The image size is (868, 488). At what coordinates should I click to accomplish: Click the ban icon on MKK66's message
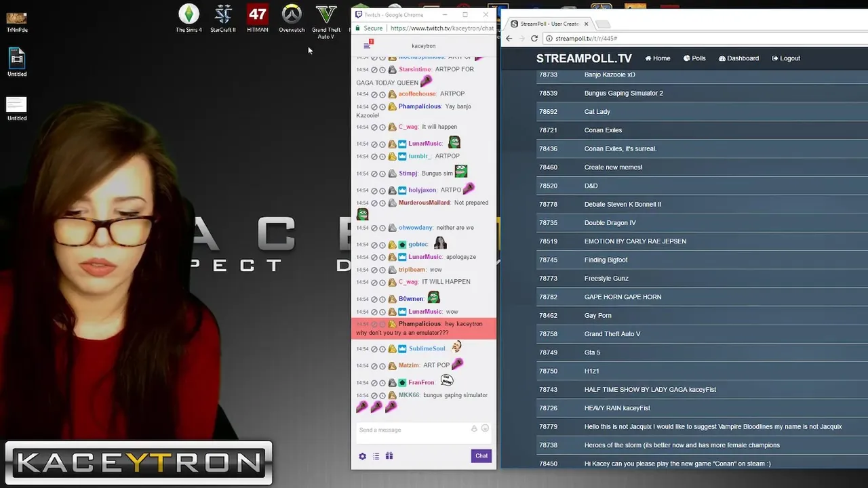[374, 395]
